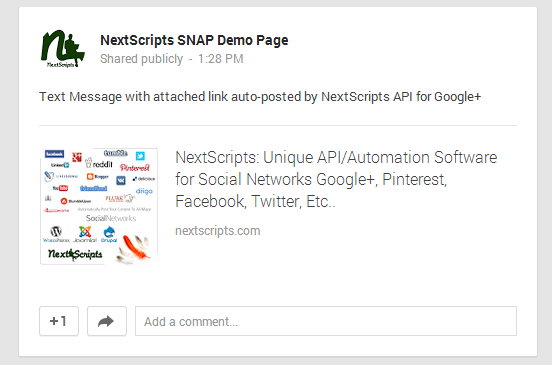Click the Drupal drop logo in thumbnail
552x365 pixels.
109,232
